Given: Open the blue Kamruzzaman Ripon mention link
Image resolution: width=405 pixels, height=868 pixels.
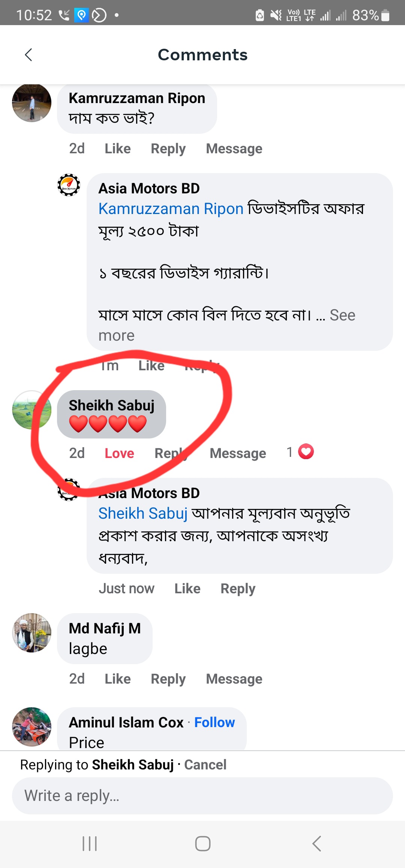Looking at the screenshot, I should coord(171,209).
